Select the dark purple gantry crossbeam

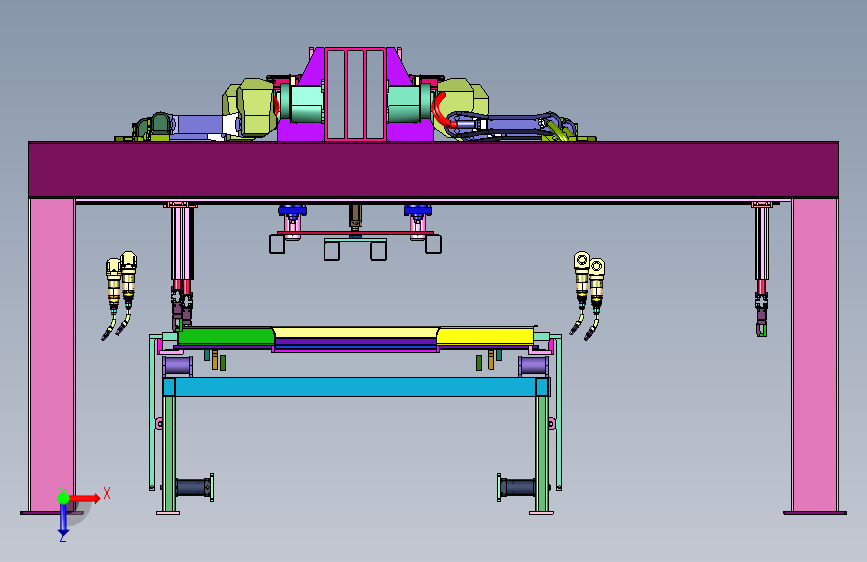tap(434, 170)
